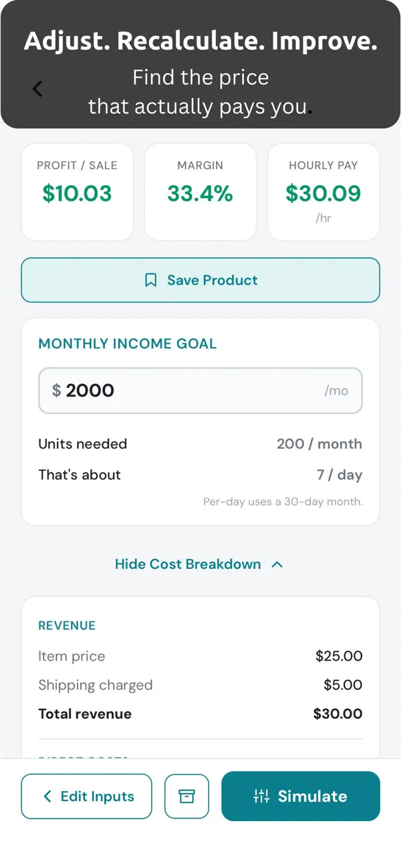Open the archive box icon button
This screenshot has height=868, width=401.
(186, 796)
